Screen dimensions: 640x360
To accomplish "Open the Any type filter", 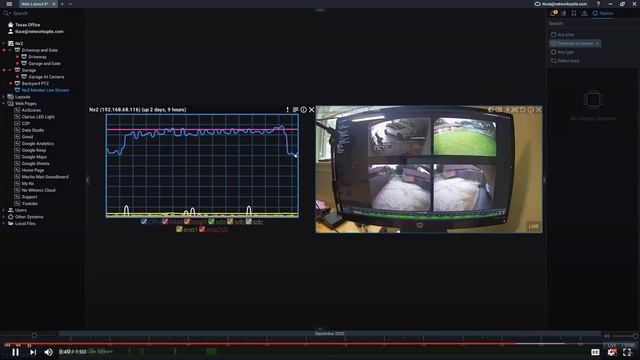I will tap(562, 52).
